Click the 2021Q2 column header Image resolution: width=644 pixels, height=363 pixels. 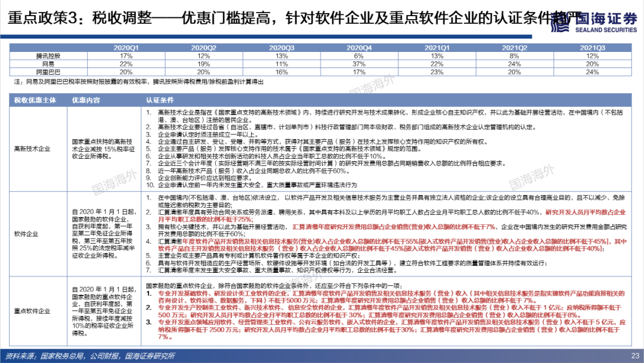coord(515,48)
